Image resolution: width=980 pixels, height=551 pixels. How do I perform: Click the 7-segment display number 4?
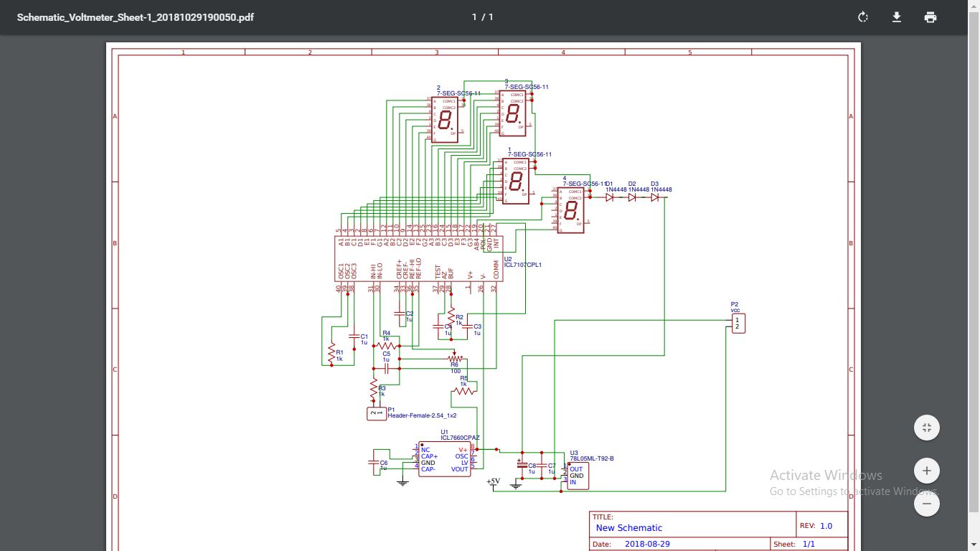(x=572, y=210)
